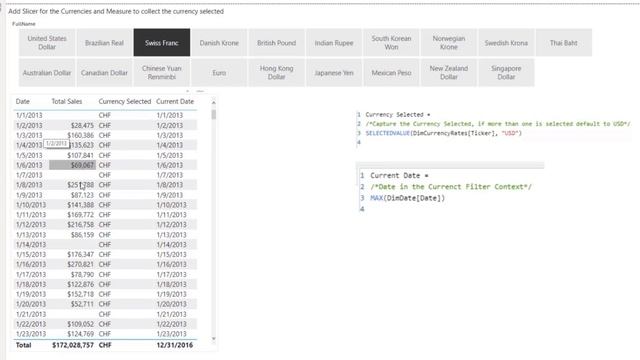Click the scroll up arrow of the table
Viewport: 640px width, 360px height.
(x=213, y=102)
